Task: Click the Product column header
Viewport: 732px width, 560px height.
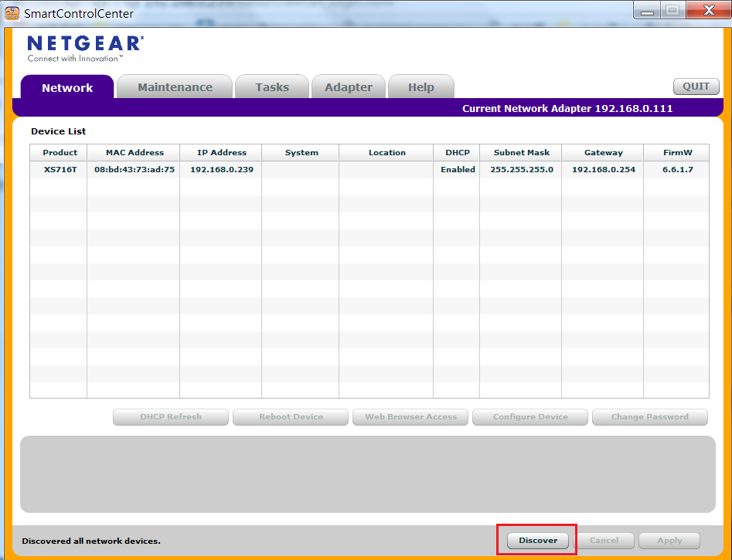Action: (59, 153)
